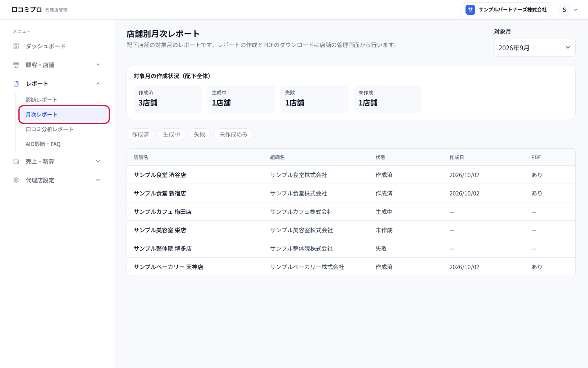Toggle the 作成済 filter chip
The height and width of the screenshot is (368, 588).
tap(140, 134)
